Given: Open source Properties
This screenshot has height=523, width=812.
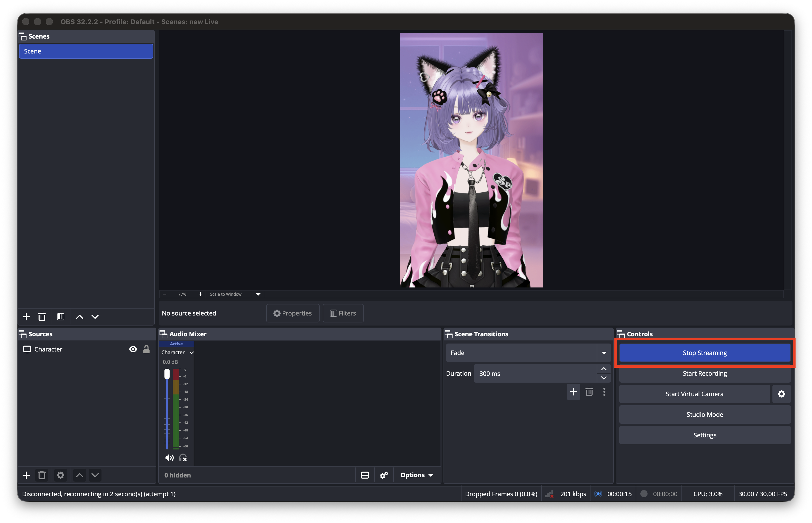Looking at the screenshot, I should coord(292,313).
